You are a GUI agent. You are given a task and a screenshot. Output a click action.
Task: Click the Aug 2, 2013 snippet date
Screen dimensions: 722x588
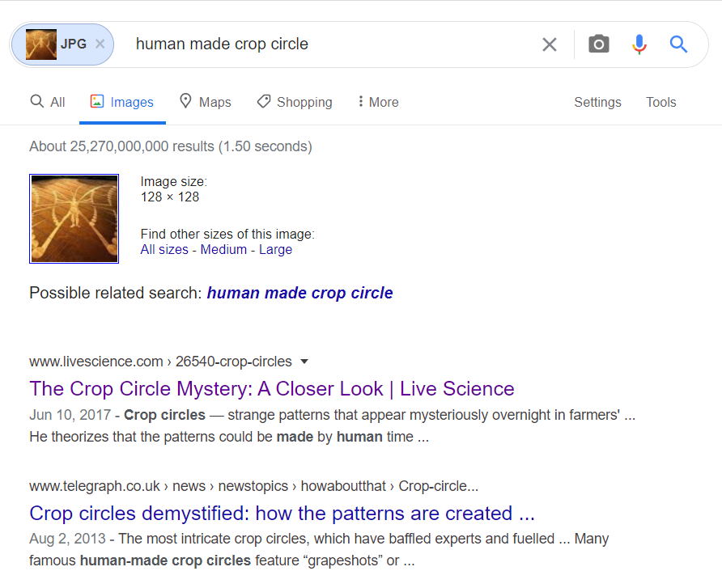(67, 539)
